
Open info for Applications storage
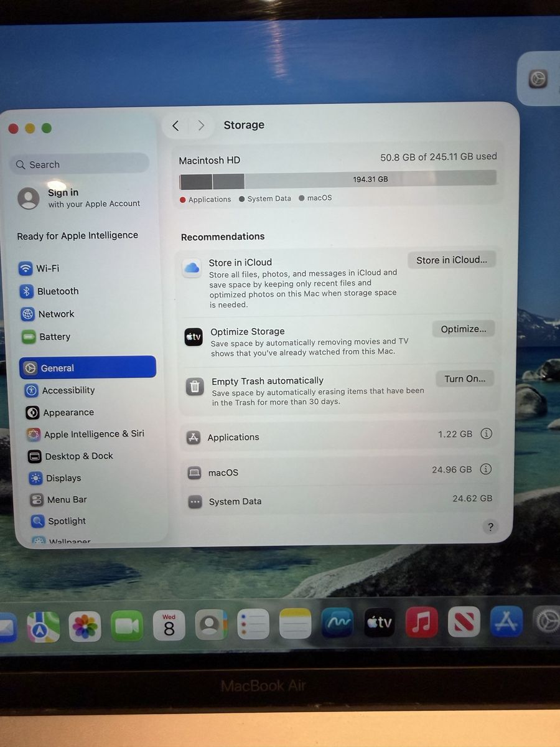coord(487,434)
